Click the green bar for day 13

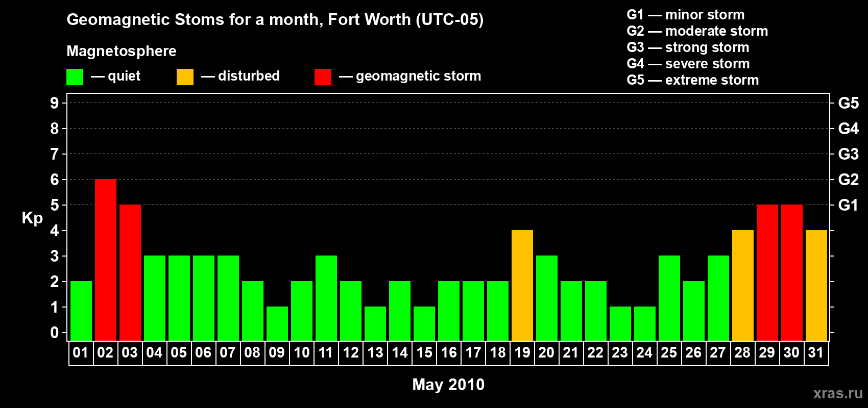[375, 324]
